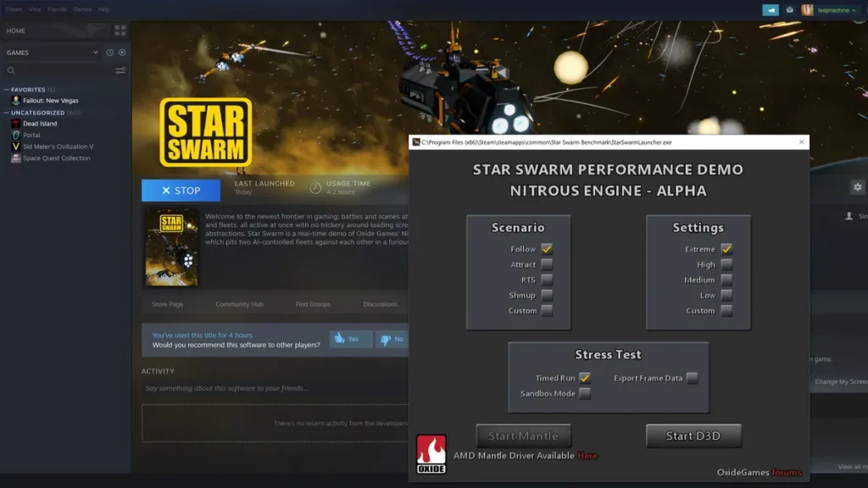
Task: Expand the GAMES library dropdown
Action: (95, 53)
